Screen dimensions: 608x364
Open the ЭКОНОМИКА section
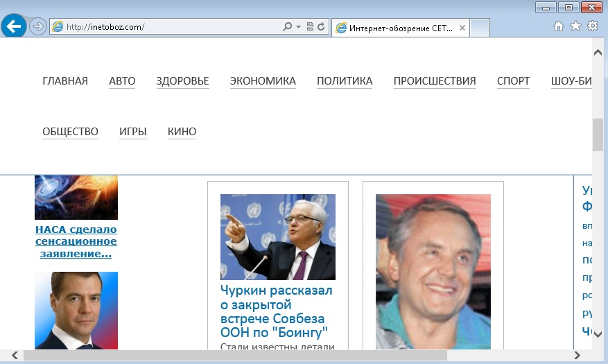[263, 81]
